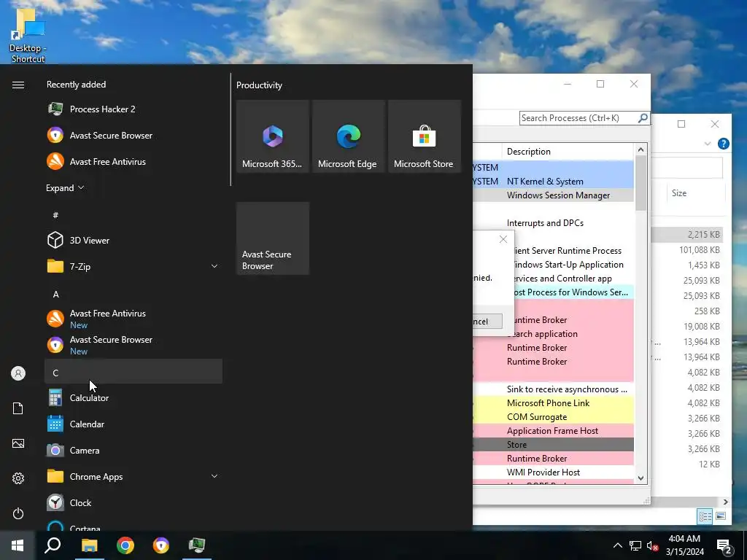Open the Avast Secure Browser tile

click(273, 238)
